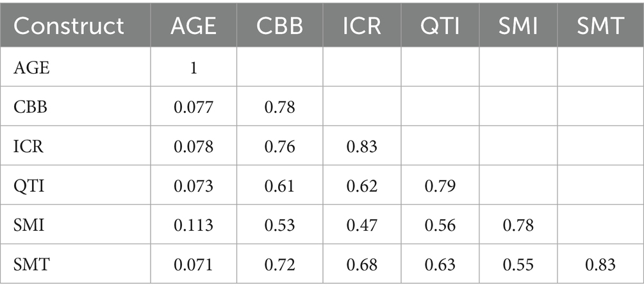
Task: Click the Construct column header
Action: pos(69,26)
